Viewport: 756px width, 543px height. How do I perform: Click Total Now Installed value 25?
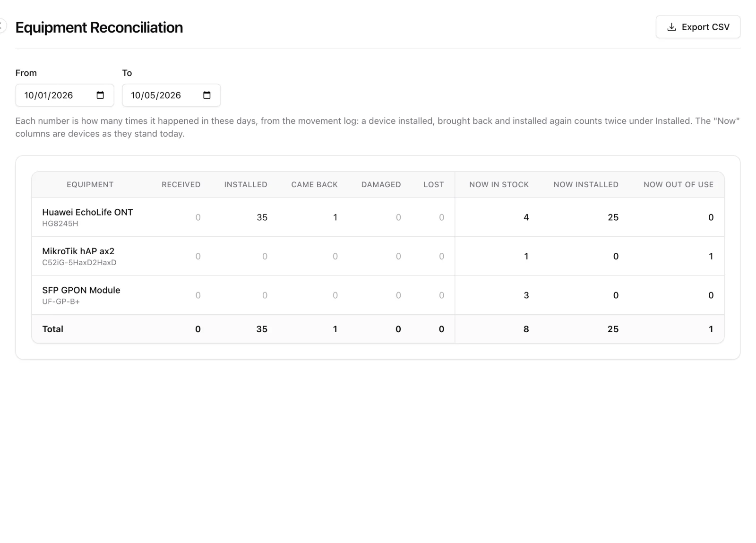pos(613,329)
